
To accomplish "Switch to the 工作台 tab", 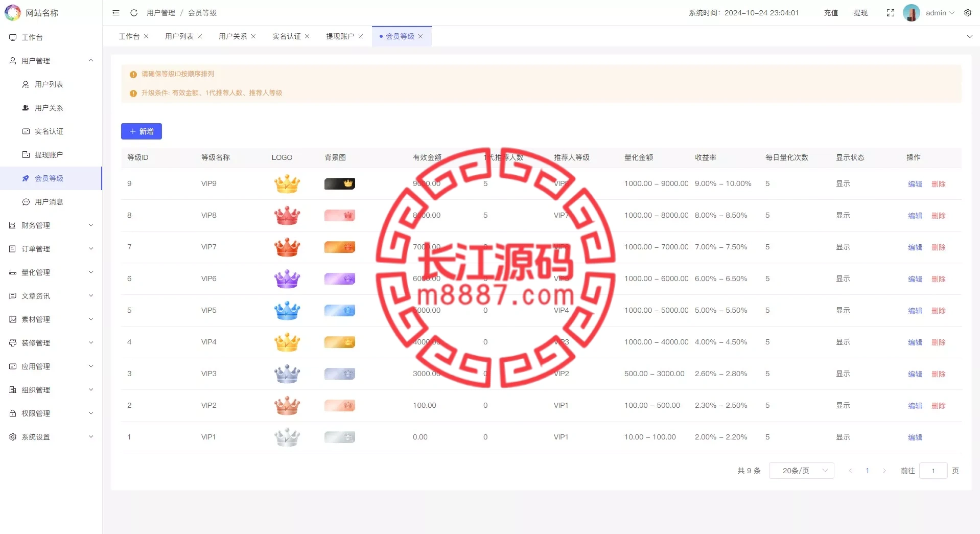I will click(x=129, y=36).
